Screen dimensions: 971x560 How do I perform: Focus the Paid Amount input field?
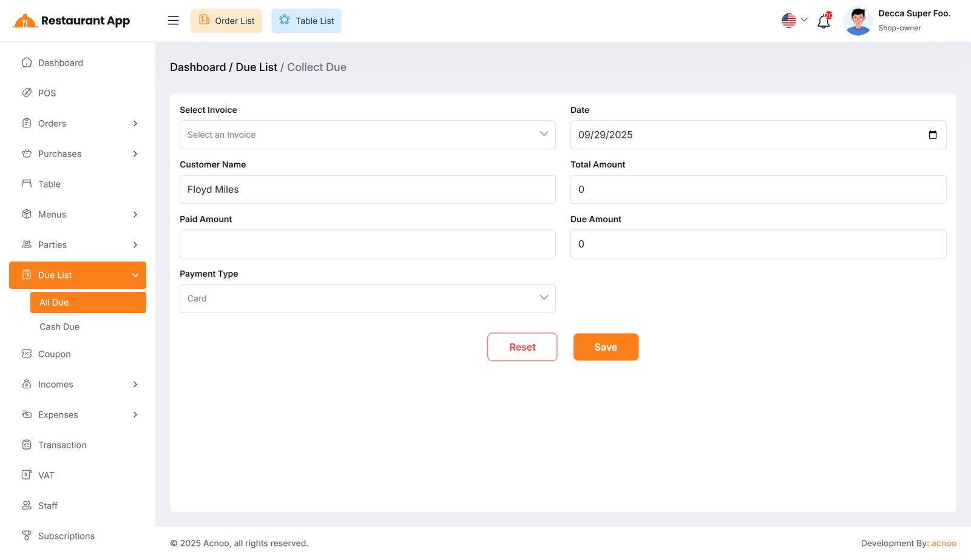[x=367, y=244]
